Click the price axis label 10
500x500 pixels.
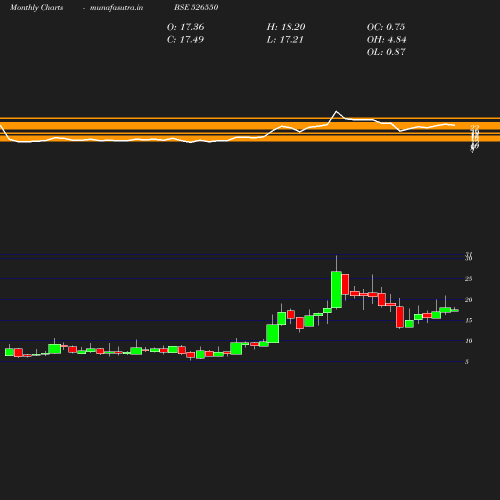468,341
